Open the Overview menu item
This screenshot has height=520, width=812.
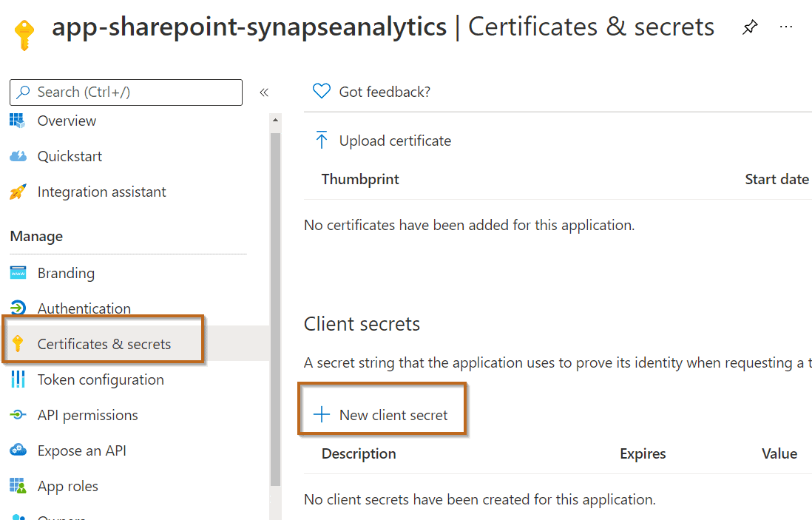pyautogui.click(x=67, y=121)
